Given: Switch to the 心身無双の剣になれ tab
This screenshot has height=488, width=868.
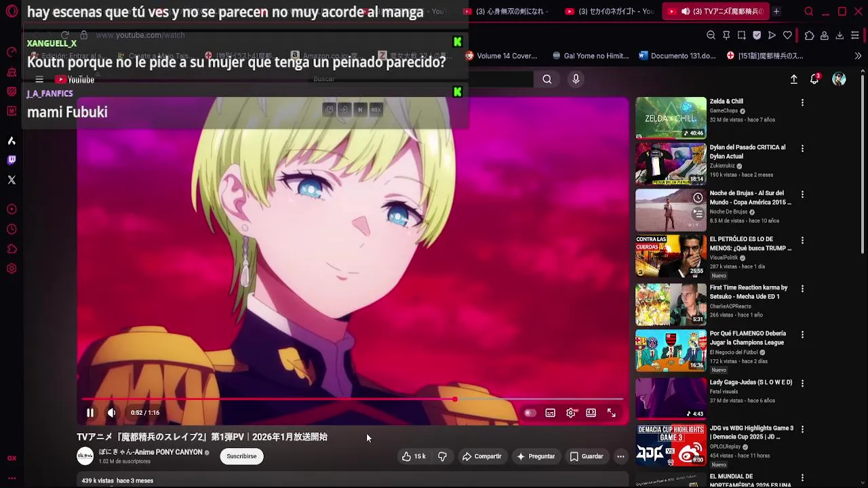Looking at the screenshot, I should point(505,12).
